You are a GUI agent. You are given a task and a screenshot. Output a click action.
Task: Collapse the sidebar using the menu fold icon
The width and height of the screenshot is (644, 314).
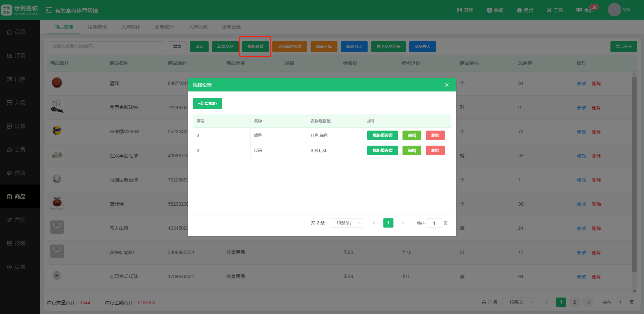coord(49,10)
